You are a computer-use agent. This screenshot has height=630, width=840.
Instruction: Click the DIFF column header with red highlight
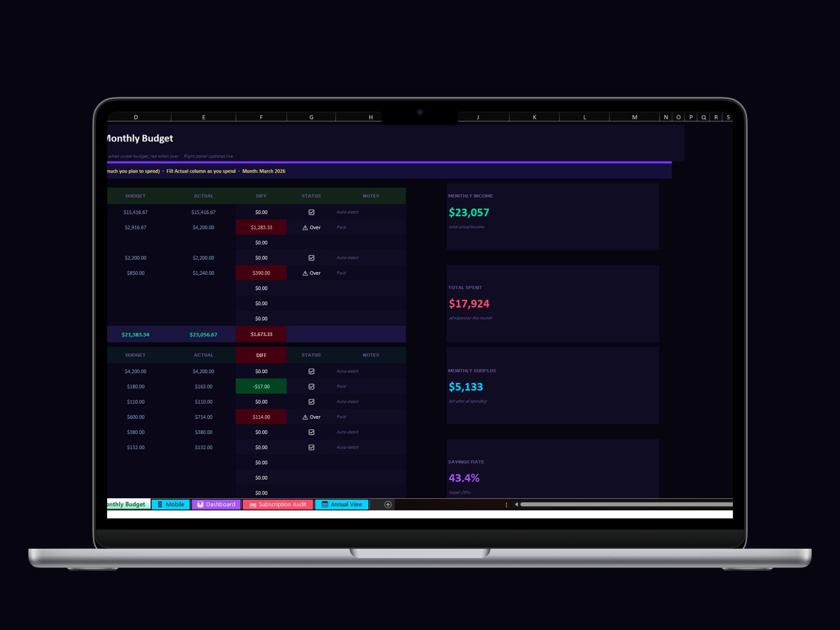pyautogui.click(x=261, y=355)
